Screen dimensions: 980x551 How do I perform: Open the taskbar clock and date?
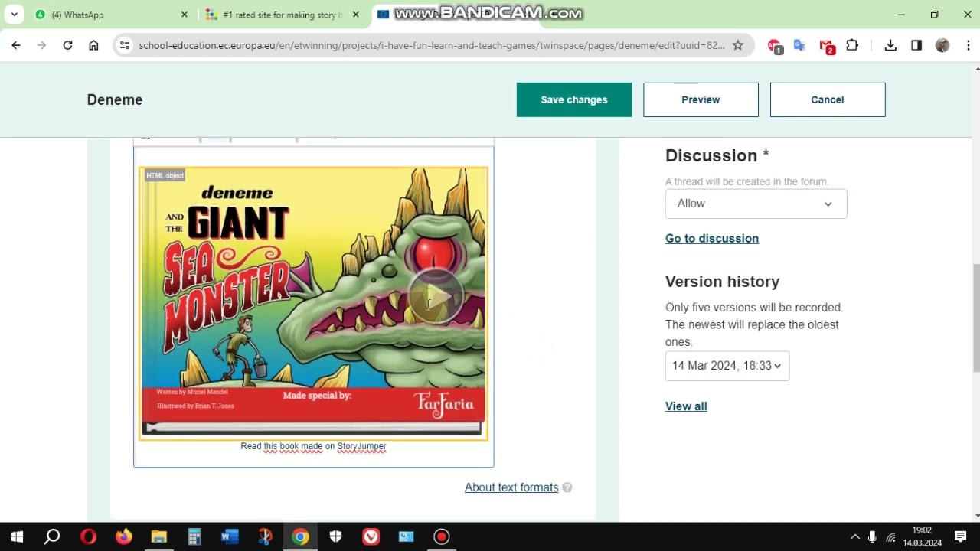pyautogui.click(x=922, y=536)
